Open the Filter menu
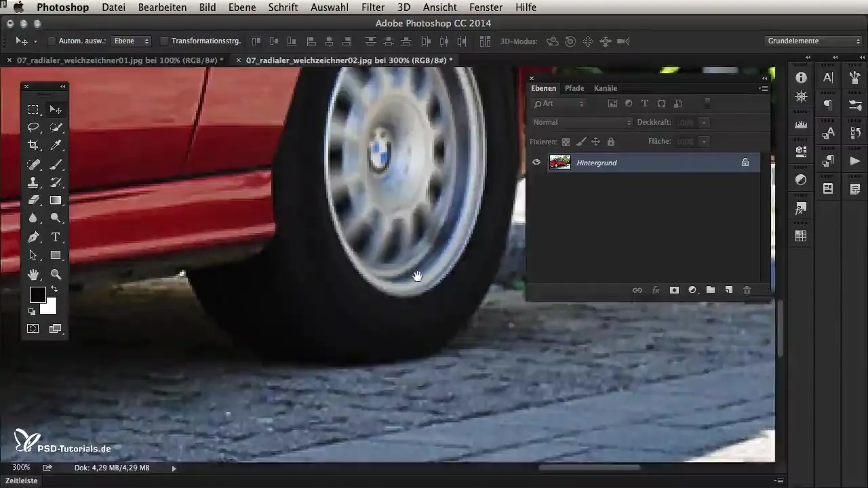The width and height of the screenshot is (868, 488). pos(373,7)
